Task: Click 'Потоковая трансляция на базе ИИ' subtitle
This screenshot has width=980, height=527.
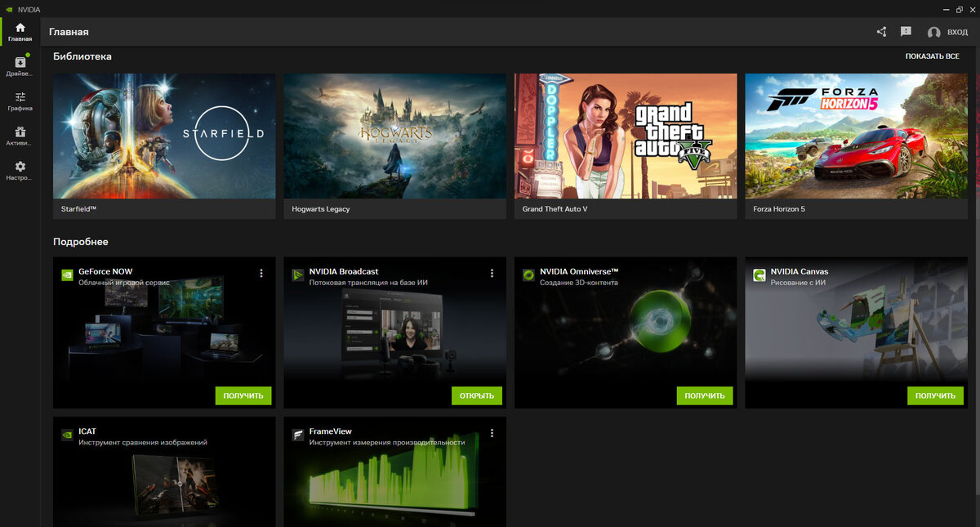Action: click(368, 283)
